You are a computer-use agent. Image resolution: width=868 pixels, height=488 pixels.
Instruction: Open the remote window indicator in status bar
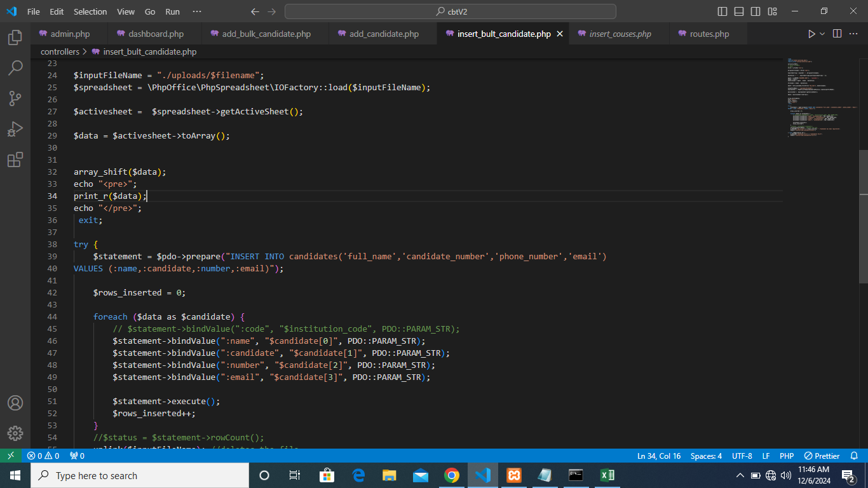(x=11, y=456)
